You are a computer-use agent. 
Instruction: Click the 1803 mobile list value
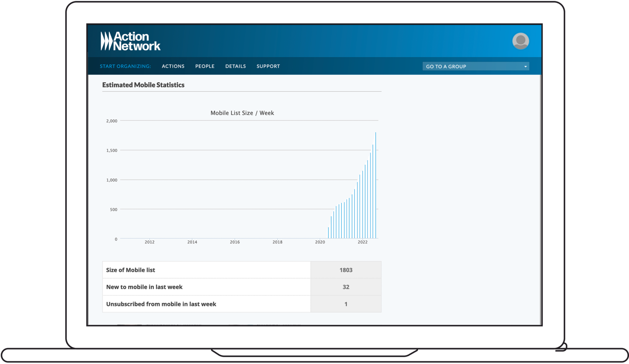click(346, 270)
